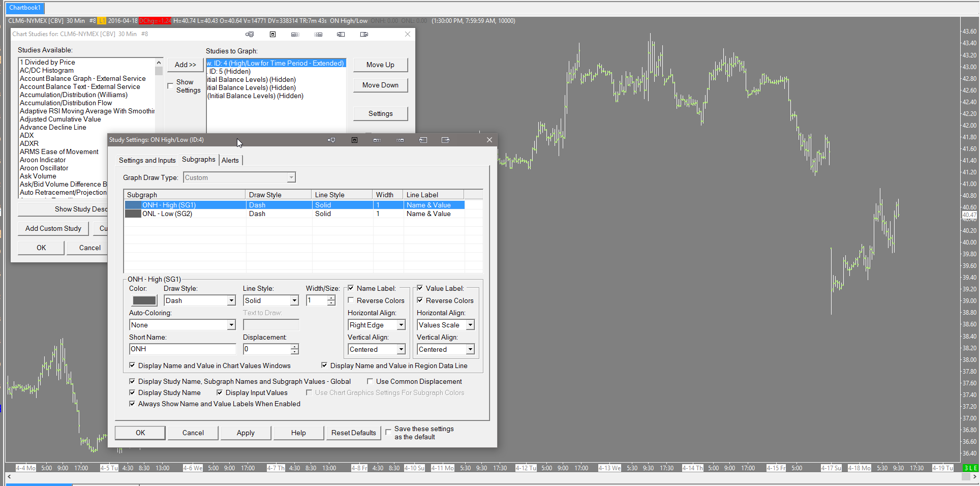This screenshot has height=486, width=980.
Task: Click move-to-monitor icon in Chart Studies title bar
Action: coord(250,34)
